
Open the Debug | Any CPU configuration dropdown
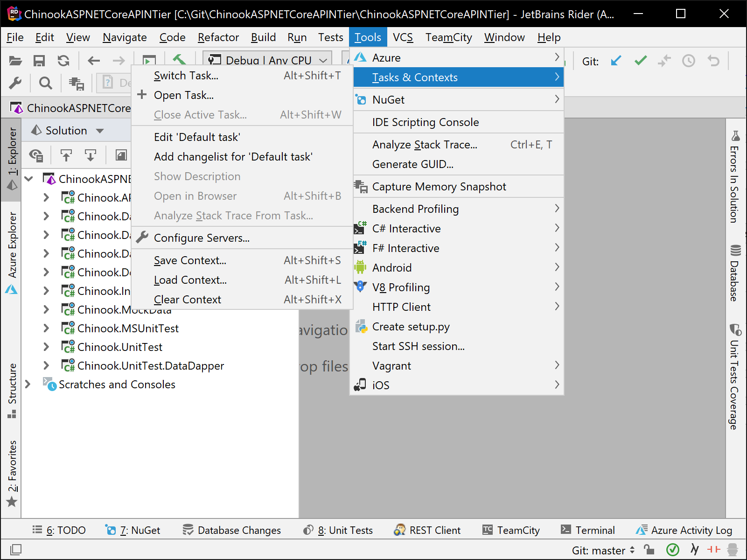[x=268, y=60]
